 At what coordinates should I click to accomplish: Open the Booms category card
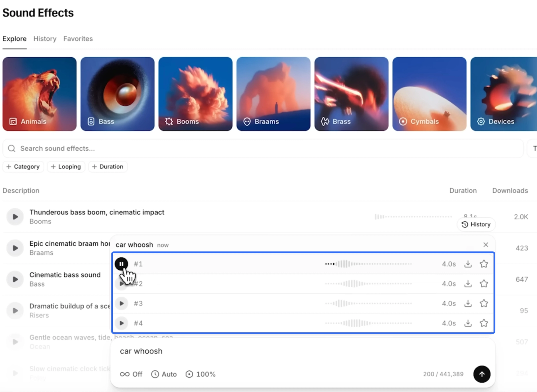coord(195,94)
